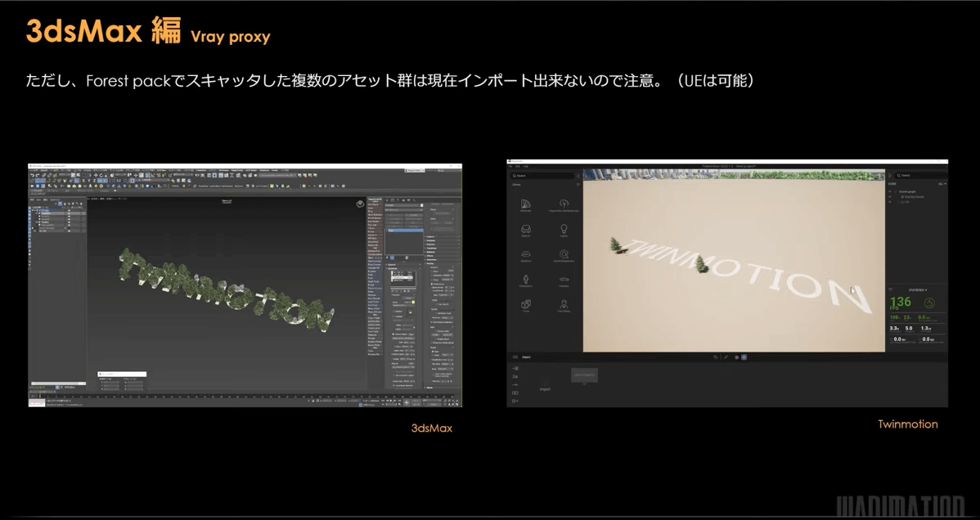Click the object color swatch in 3ds Max
This screenshot has height=520, width=980.
click(420, 205)
